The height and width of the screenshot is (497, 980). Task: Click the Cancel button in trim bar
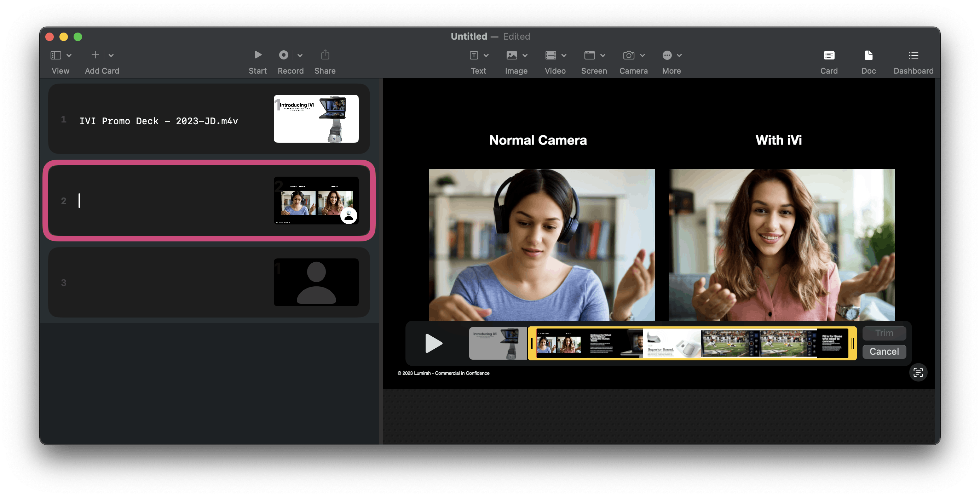[884, 352]
